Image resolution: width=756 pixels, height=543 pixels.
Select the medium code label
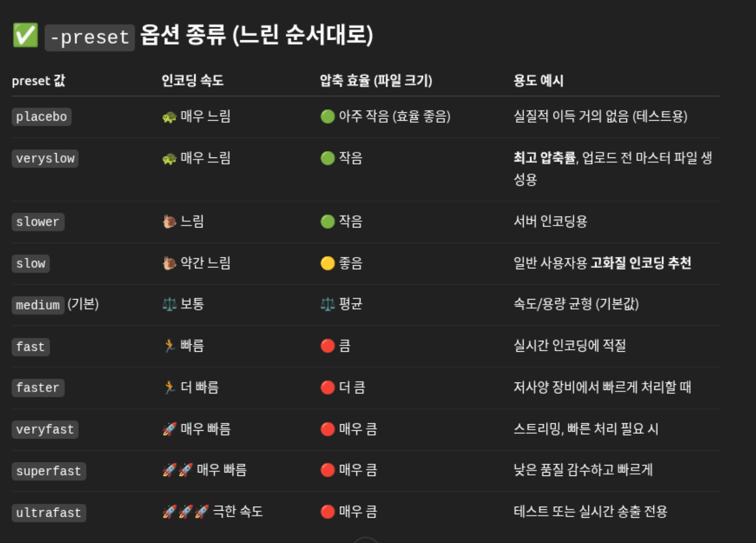38,305
